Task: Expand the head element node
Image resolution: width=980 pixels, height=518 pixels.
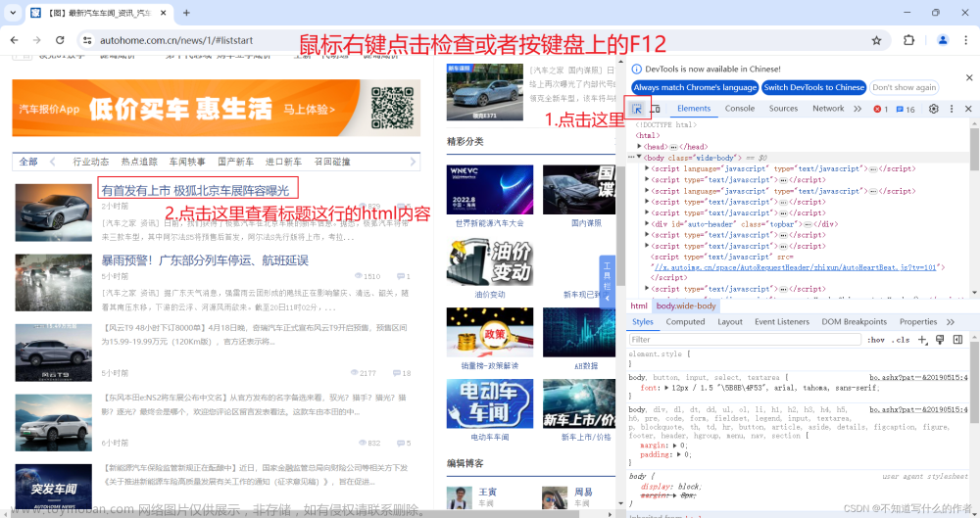Action: coord(639,146)
